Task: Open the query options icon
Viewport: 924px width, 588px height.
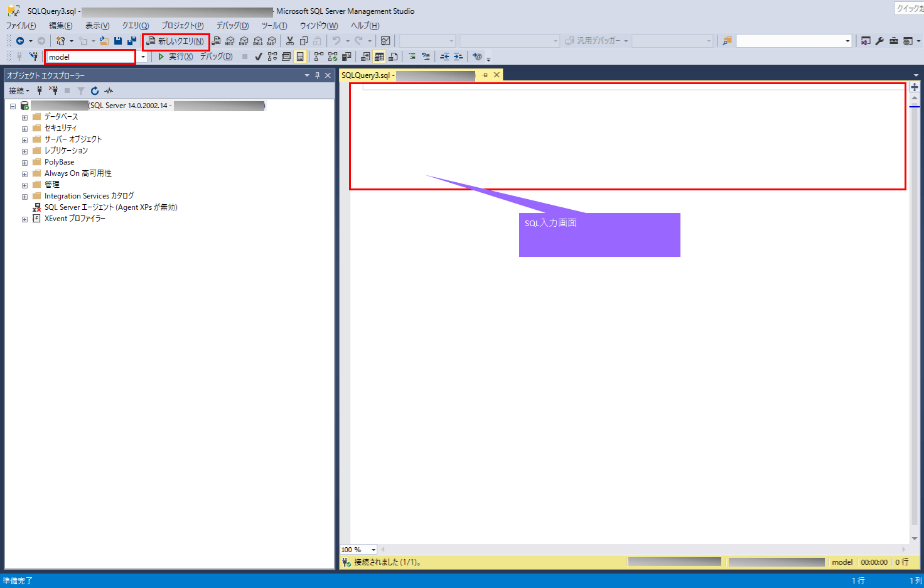Action: 286,57
